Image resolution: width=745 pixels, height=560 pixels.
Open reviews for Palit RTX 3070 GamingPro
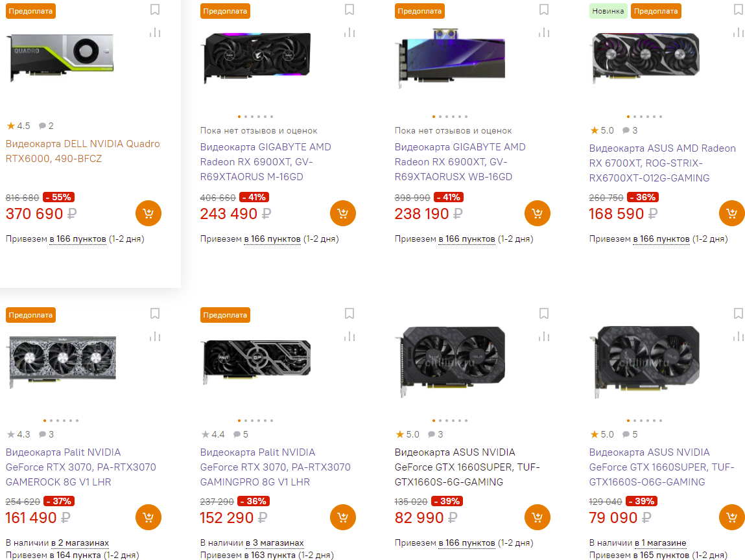point(241,434)
